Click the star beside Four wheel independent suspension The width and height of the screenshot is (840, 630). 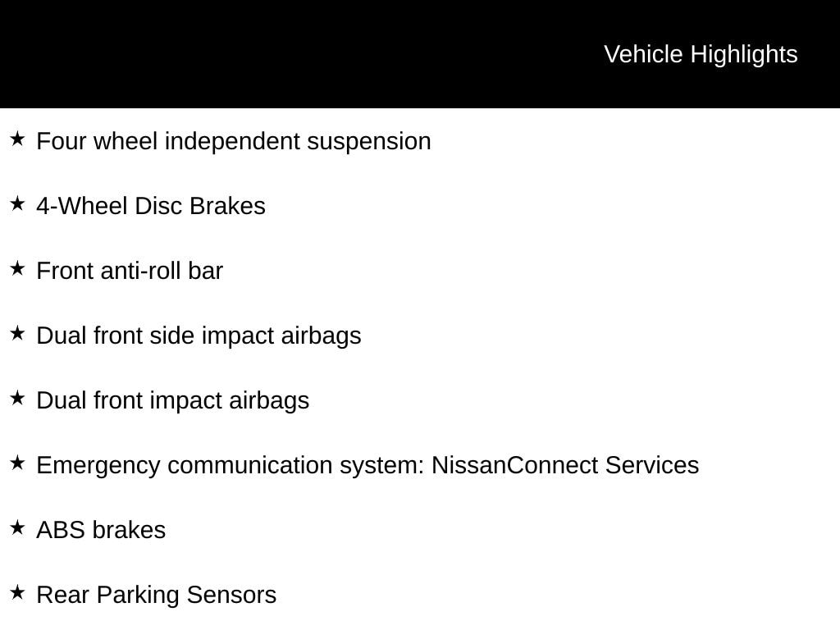(18, 139)
